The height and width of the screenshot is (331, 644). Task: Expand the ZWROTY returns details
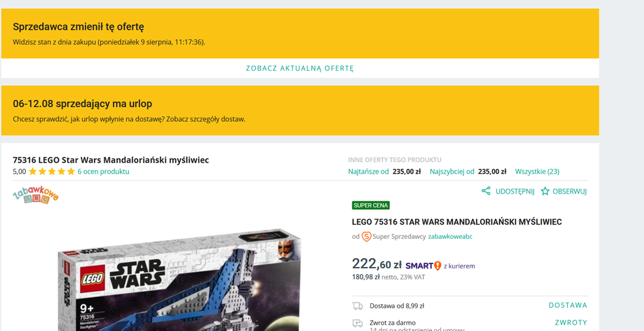571,323
